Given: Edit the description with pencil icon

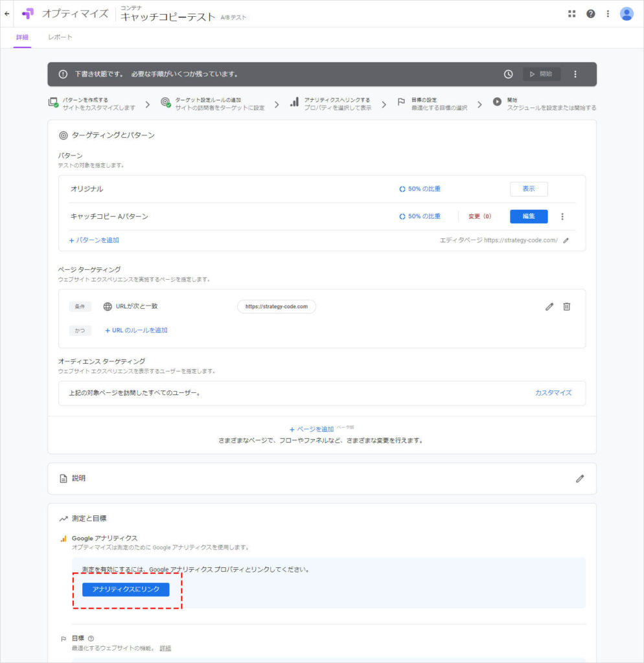Looking at the screenshot, I should tap(580, 478).
